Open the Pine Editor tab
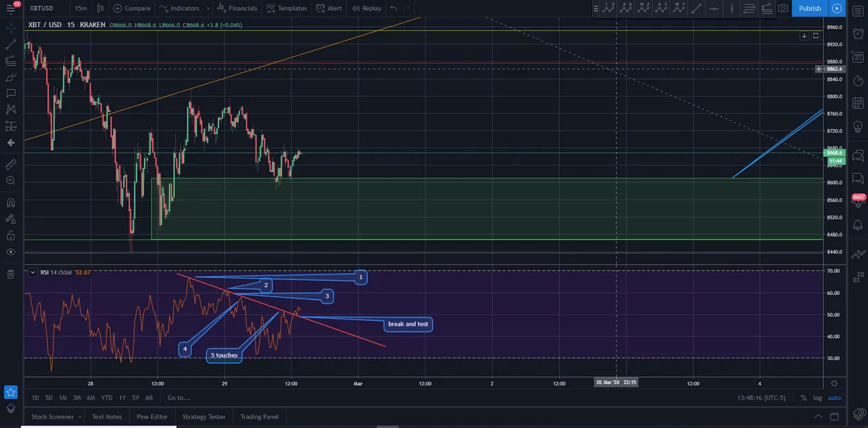Screen dimensions: 868x428 [152, 416]
